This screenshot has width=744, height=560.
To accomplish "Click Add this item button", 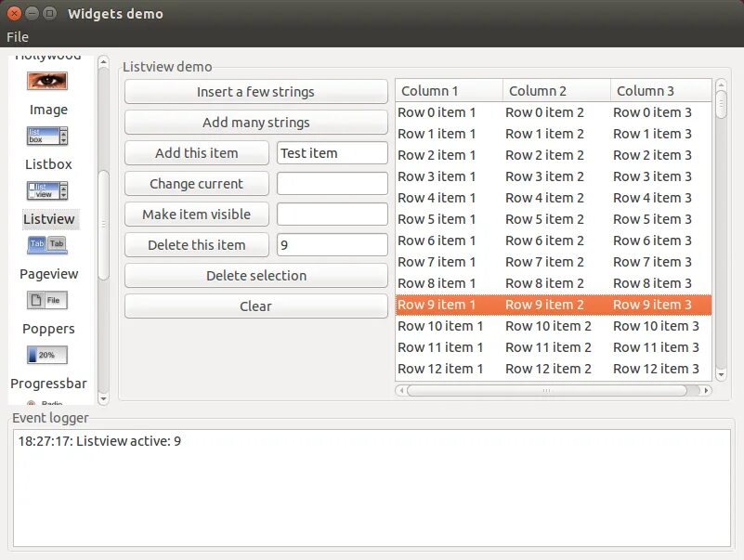I will click(196, 153).
